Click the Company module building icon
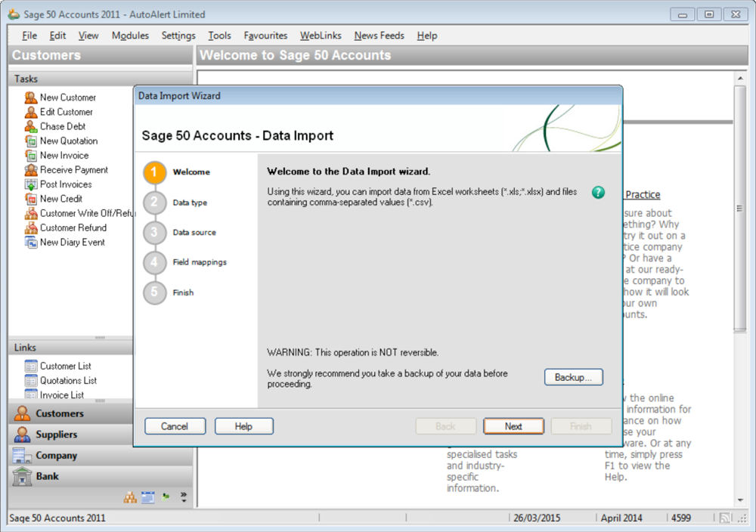Viewport: 756px width, 532px height. point(22,455)
